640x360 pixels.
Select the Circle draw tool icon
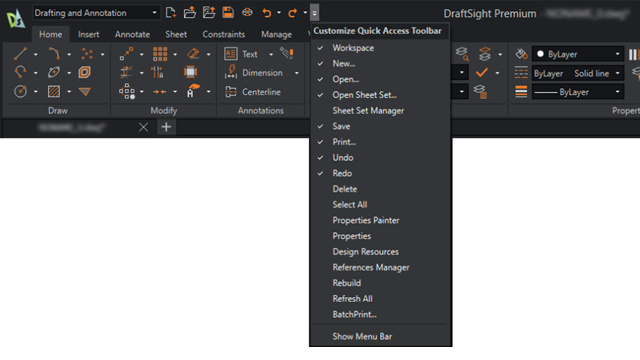pyautogui.click(x=20, y=91)
